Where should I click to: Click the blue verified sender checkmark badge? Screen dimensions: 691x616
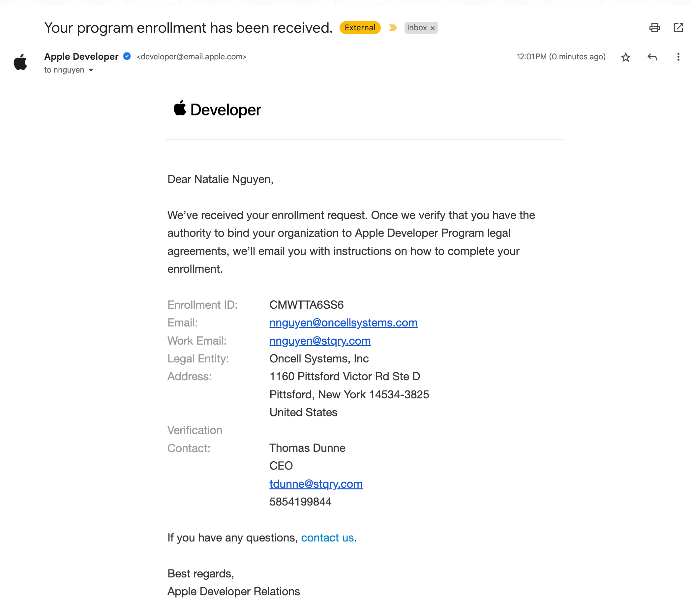tap(127, 56)
